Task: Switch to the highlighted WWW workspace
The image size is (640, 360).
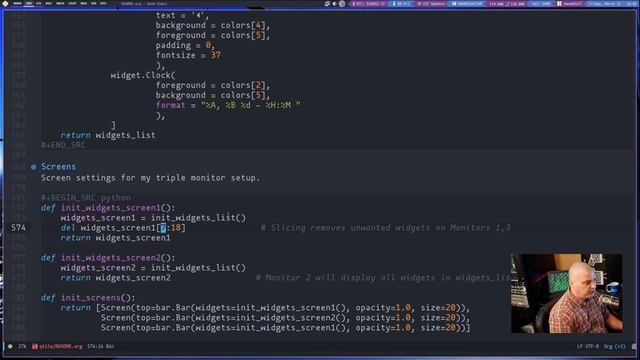Action: (29, 3)
